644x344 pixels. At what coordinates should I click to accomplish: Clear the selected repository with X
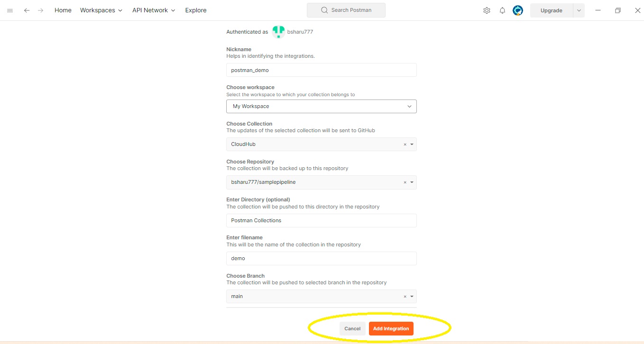coord(405,182)
